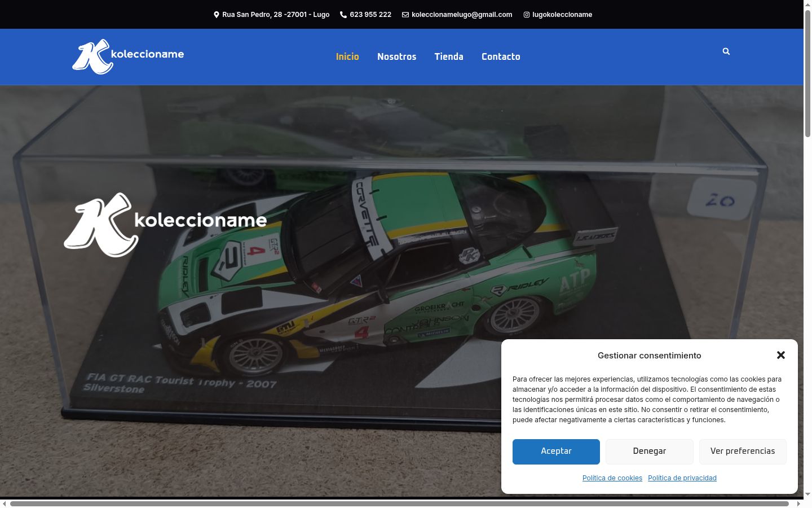Click the phone icon beside 623 955 222
This screenshot has width=812, height=508.
point(343,15)
